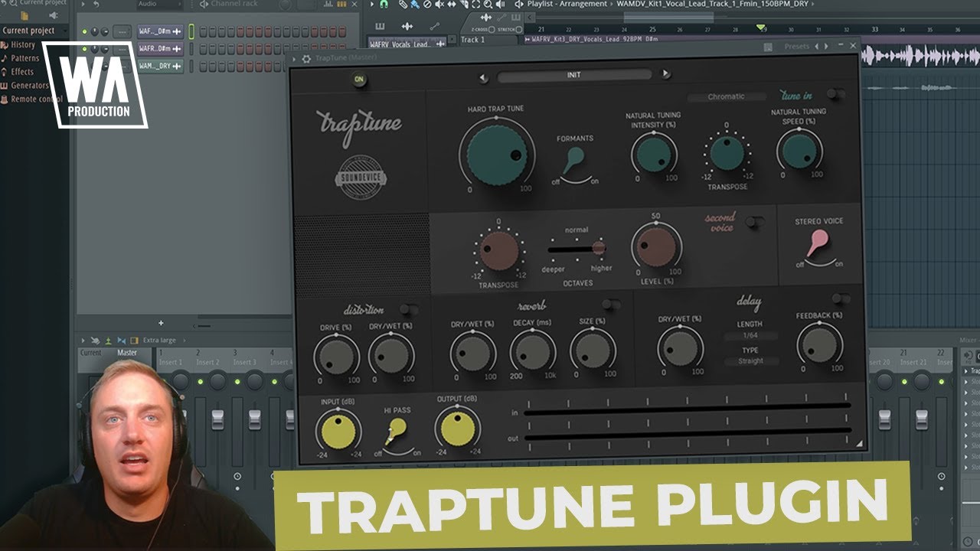Click next preset arrow next to Presets
The height and width of the screenshot is (551, 980).
point(825,47)
